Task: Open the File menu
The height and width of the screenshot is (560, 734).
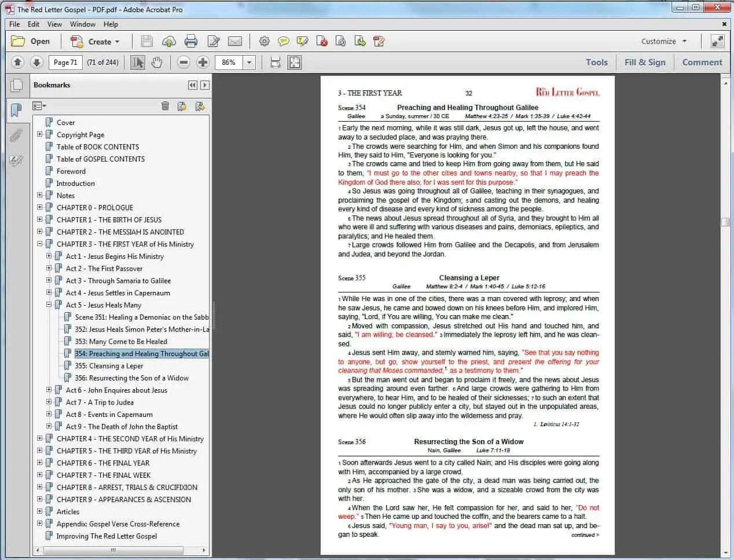Action: pyautogui.click(x=14, y=24)
